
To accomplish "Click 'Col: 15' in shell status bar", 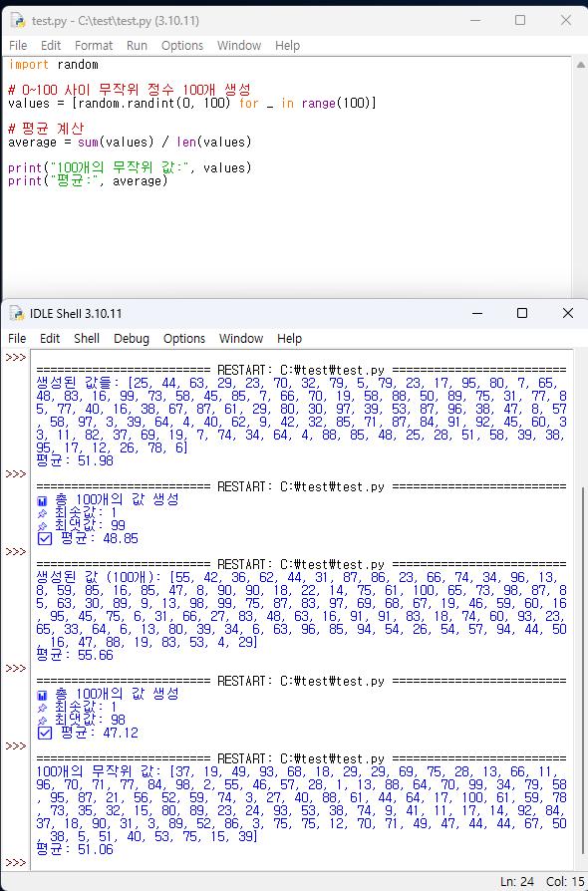I will 566,882.
